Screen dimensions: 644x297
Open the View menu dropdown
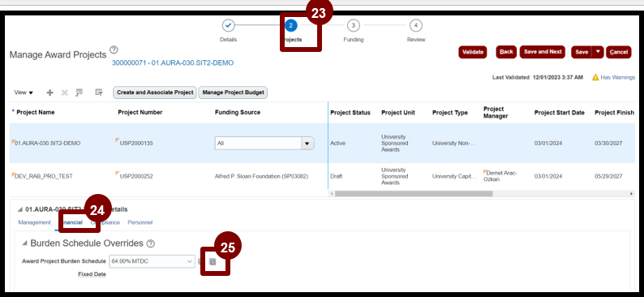click(24, 93)
